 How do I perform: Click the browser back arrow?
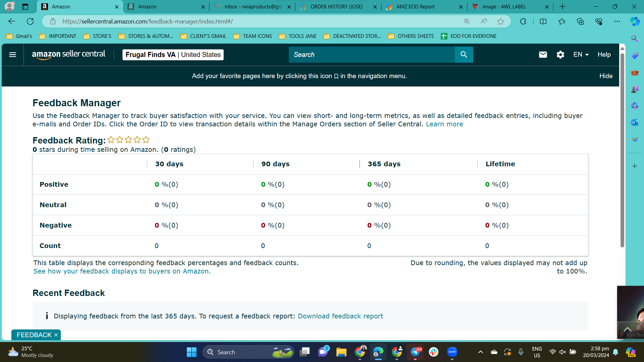12,21
